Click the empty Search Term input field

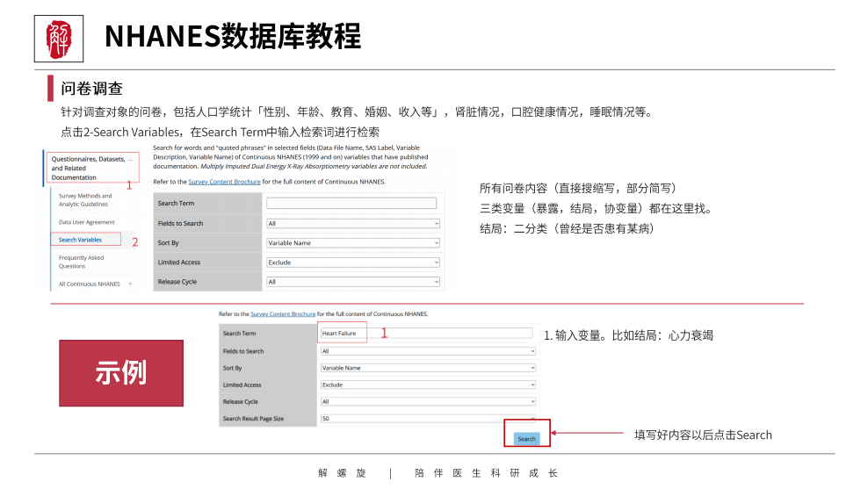click(351, 203)
